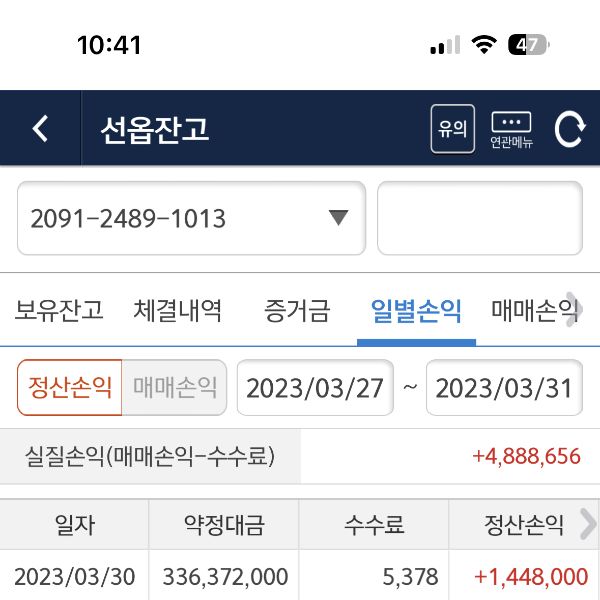Select the 정산손익 toggle option
Viewport: 600px width, 600px height.
pyautogui.click(x=70, y=388)
